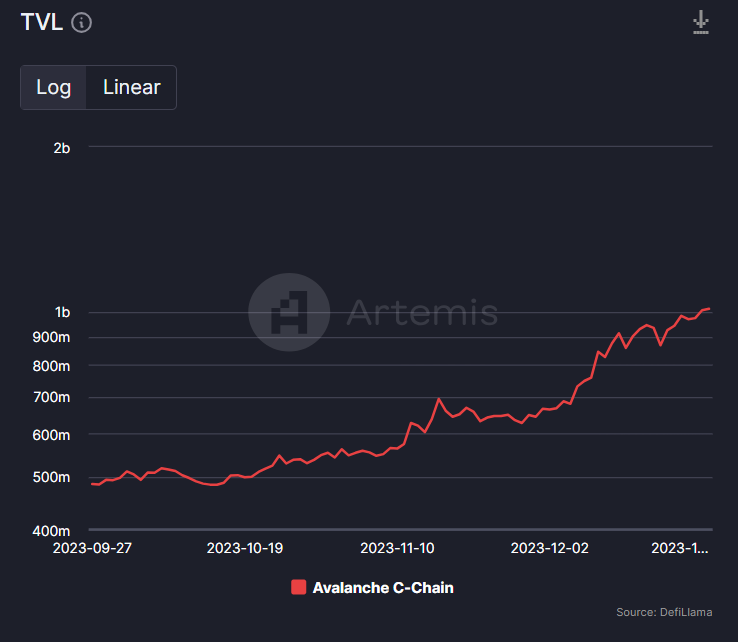Click the final data point of the red line

709,309
